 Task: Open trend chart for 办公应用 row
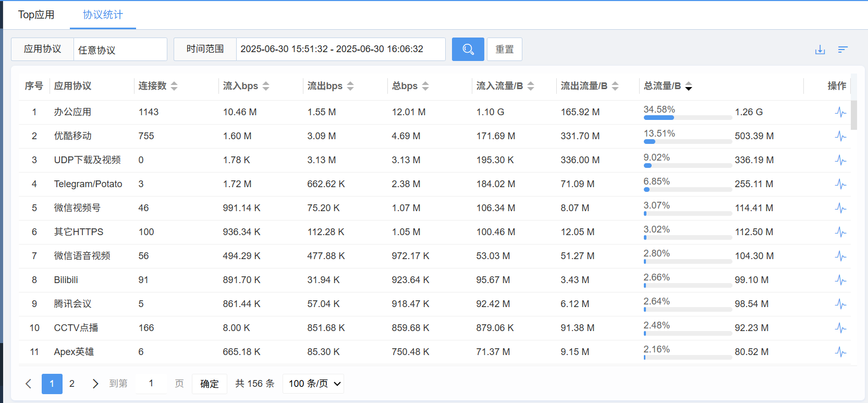(x=840, y=112)
